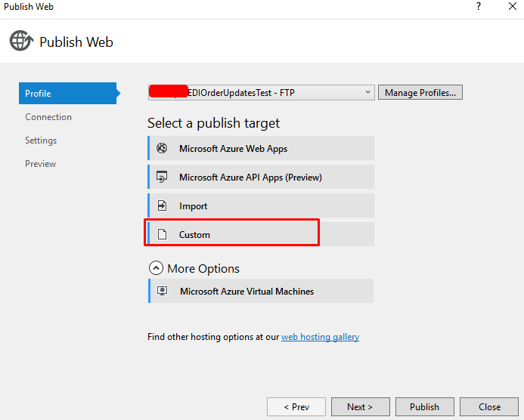The image size is (524, 420).
Task: Click the "More Options" heading text
Action: coord(203,268)
